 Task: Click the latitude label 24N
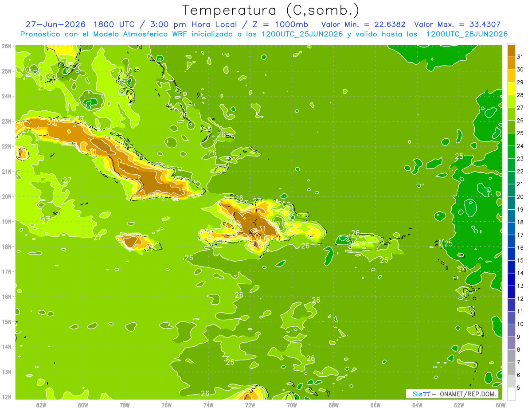[x=7, y=96]
